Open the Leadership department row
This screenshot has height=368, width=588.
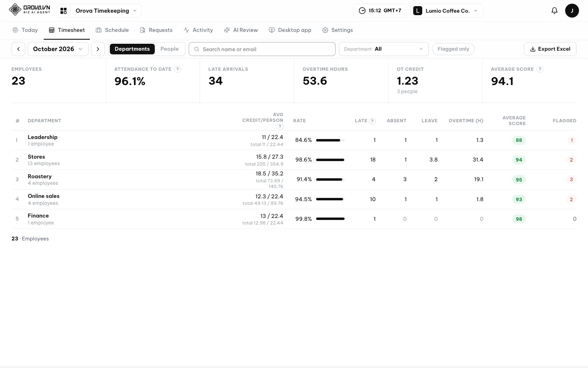coord(294,140)
